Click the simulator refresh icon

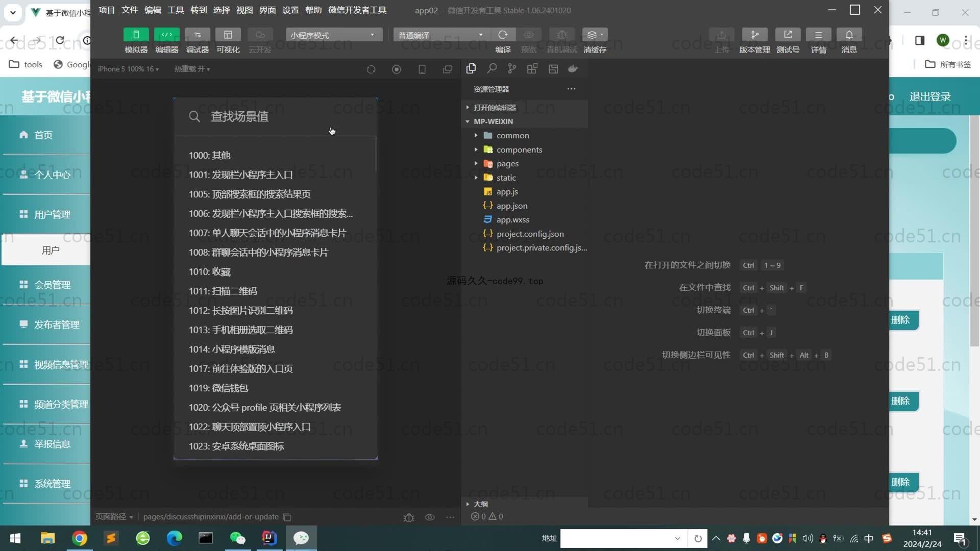click(x=371, y=69)
